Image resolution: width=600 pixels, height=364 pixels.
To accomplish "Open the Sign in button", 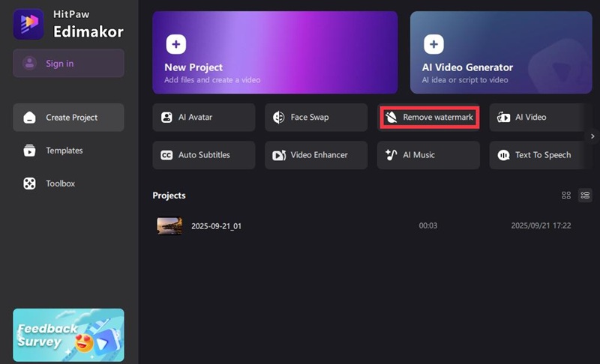I will click(x=68, y=64).
